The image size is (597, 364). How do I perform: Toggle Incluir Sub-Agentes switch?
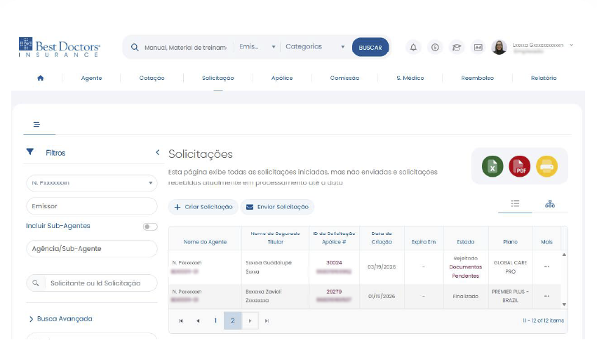click(150, 227)
